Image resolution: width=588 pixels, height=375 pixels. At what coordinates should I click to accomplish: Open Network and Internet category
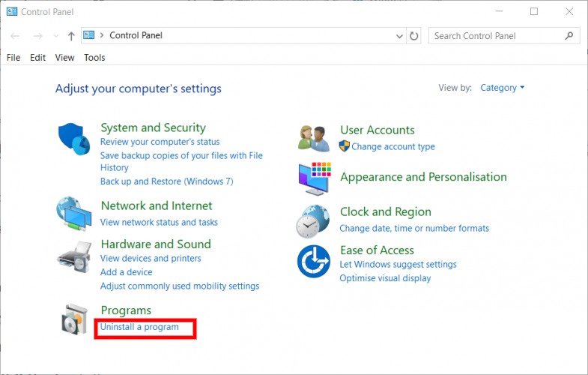pos(157,205)
